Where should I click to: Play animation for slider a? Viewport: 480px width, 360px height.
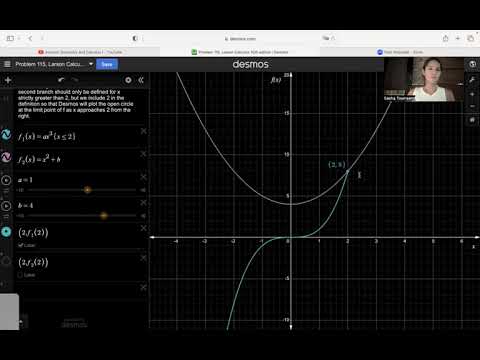pyautogui.click(x=6, y=180)
